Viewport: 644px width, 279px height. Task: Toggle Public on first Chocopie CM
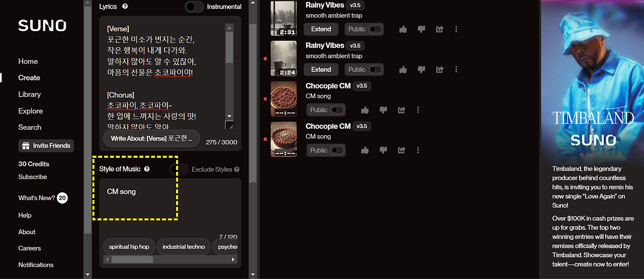(x=337, y=110)
